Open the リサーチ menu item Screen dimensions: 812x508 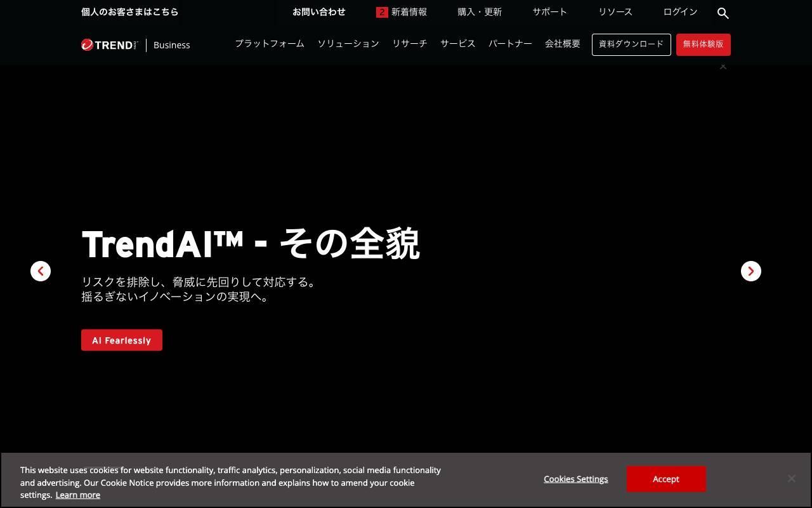click(x=409, y=44)
